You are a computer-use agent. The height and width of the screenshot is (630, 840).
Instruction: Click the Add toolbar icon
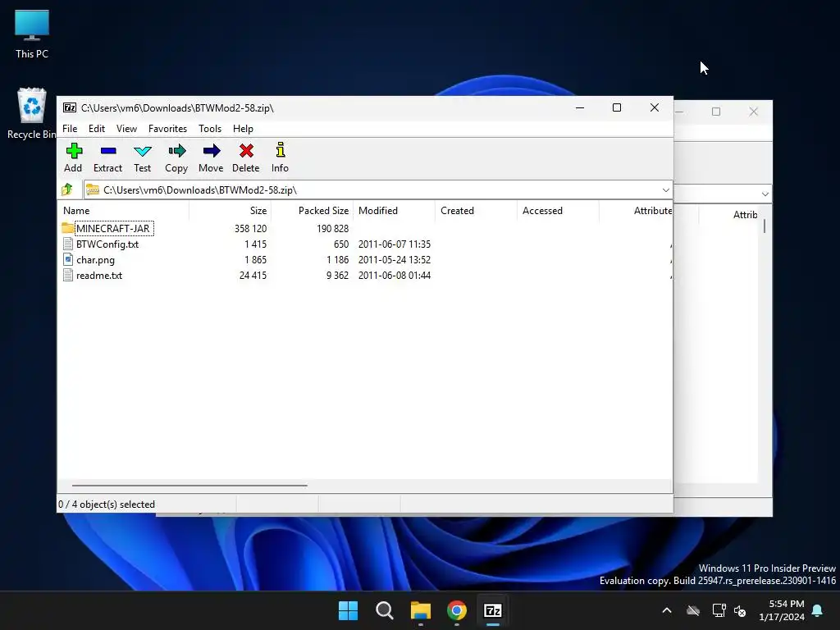[73, 151]
